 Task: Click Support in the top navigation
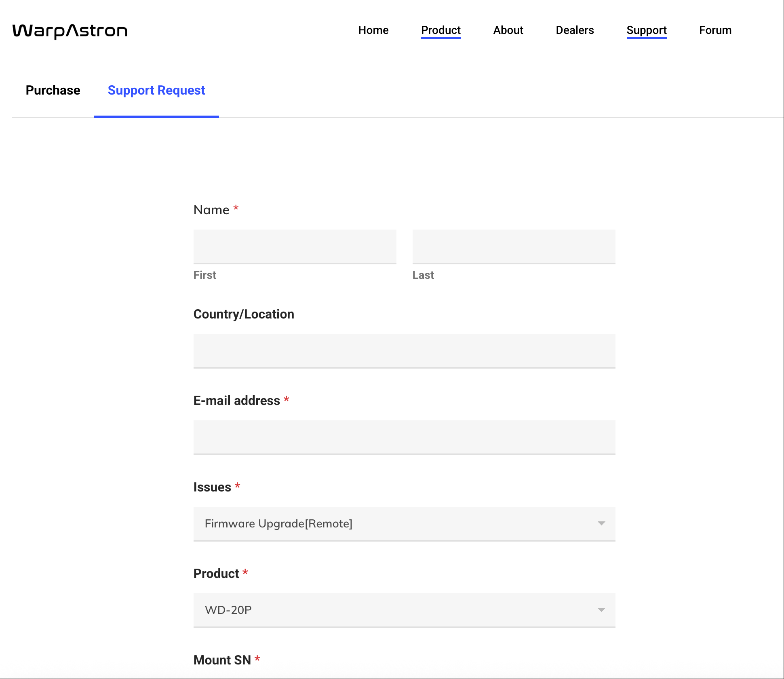pyautogui.click(x=646, y=30)
